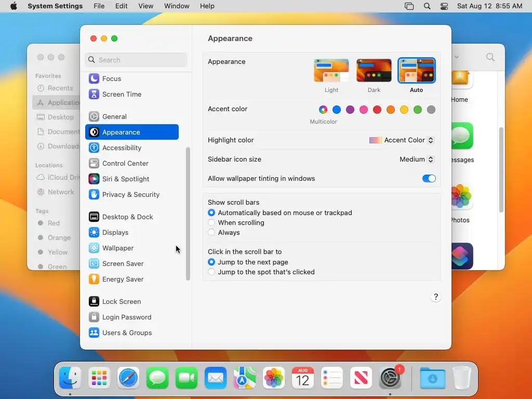Select the Auto appearance thumbnail
The height and width of the screenshot is (399, 532).
coord(416,71)
